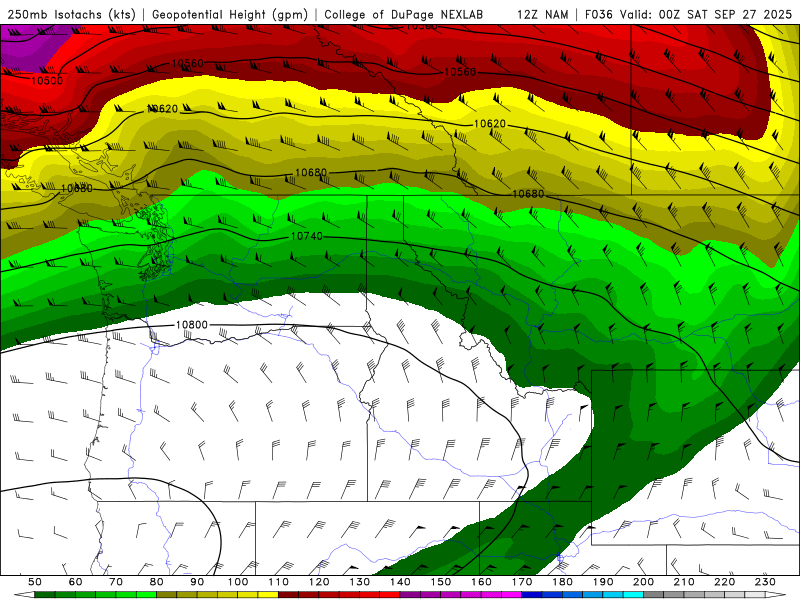This screenshot has height=600, width=800.
Task: Select the 'College of DuPage NEXLAB' label
Action: [404, 14]
